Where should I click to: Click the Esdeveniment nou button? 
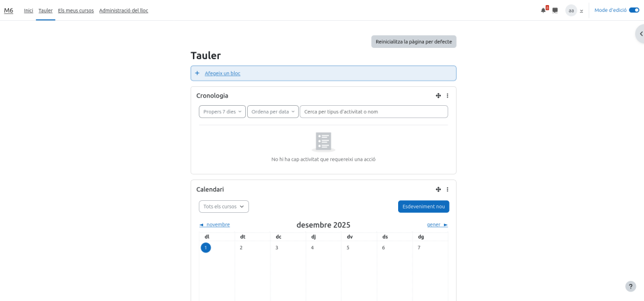(423, 207)
